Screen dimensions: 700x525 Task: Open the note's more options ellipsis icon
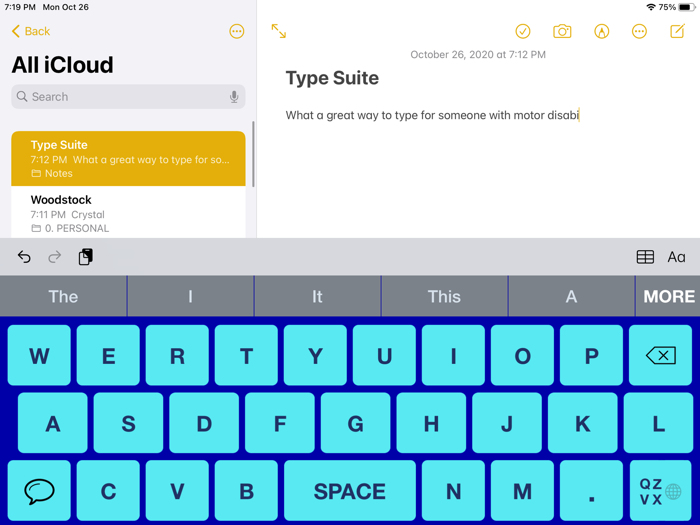point(639,31)
